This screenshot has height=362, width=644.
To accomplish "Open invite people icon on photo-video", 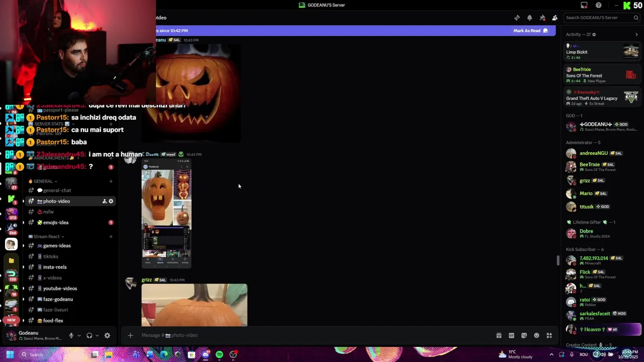I will point(104,201).
